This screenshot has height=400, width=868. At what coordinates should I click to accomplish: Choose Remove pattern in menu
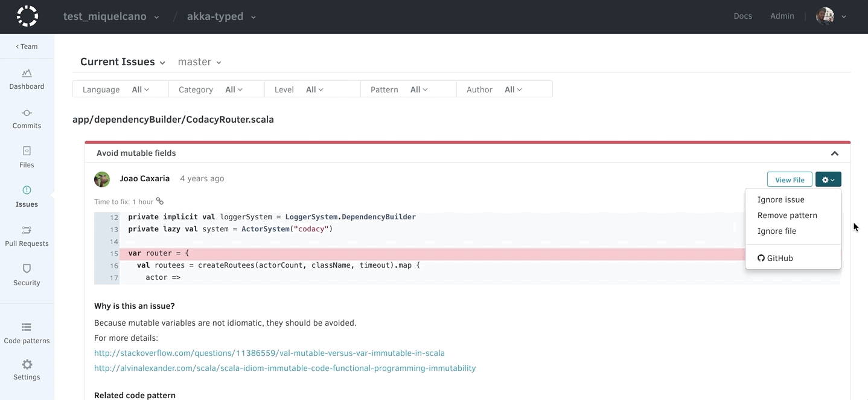click(x=787, y=215)
